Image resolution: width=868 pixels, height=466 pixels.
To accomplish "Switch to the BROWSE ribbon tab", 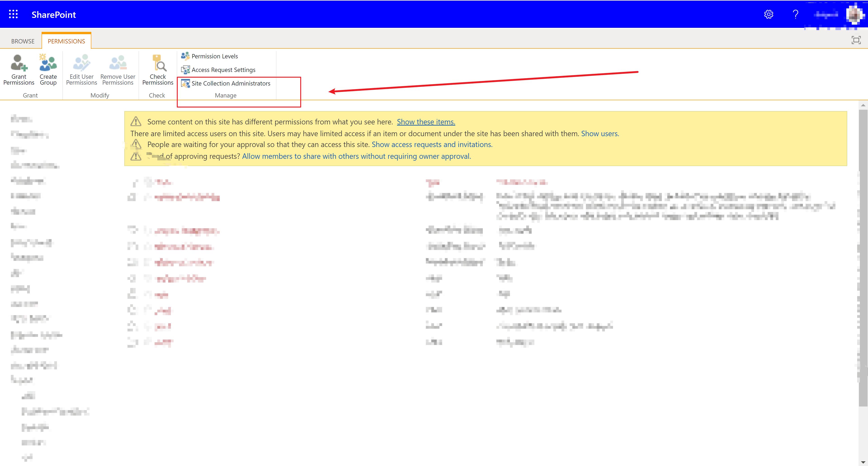I will [x=23, y=41].
